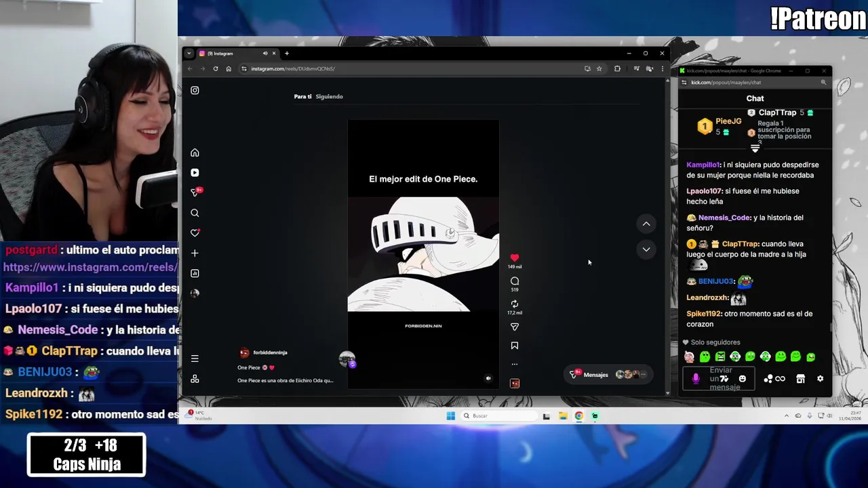Image resolution: width=868 pixels, height=488 pixels.
Task: Open a new Chrome tab
Action: click(x=287, y=54)
